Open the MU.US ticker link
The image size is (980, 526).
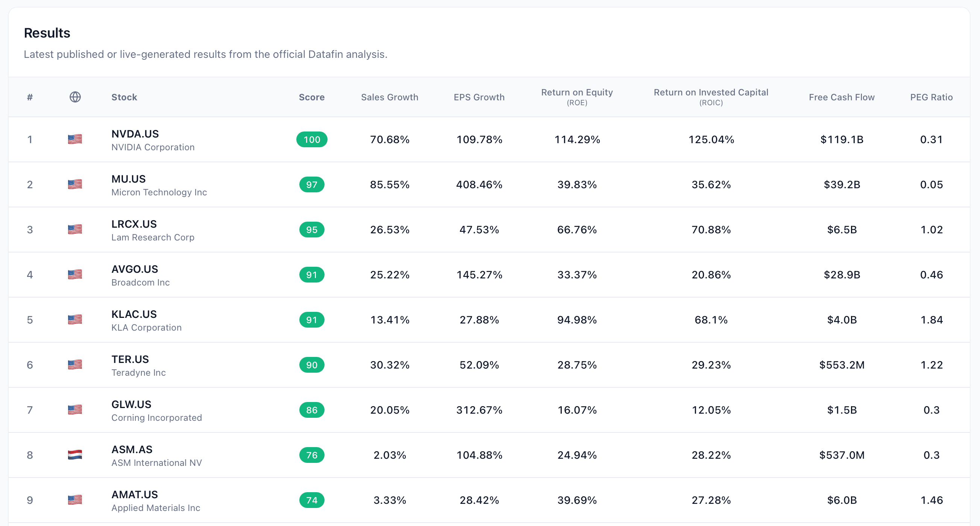[129, 179]
